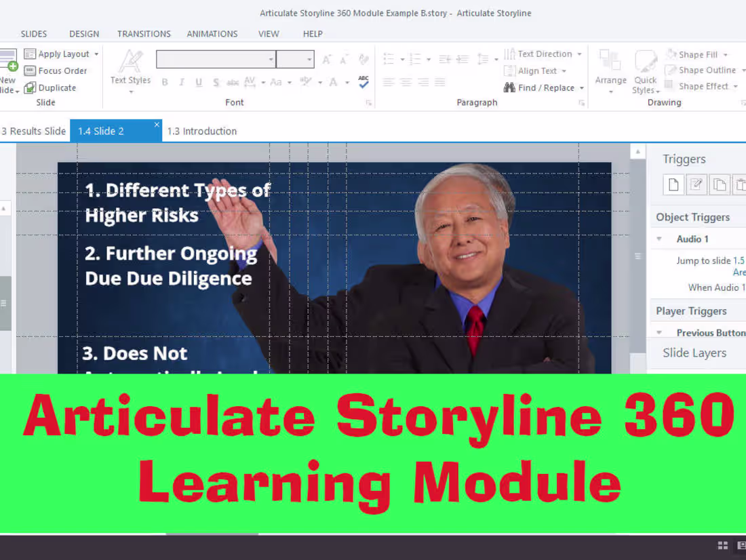Toggle text shadow
This screenshot has width=746, height=560.
tap(216, 82)
